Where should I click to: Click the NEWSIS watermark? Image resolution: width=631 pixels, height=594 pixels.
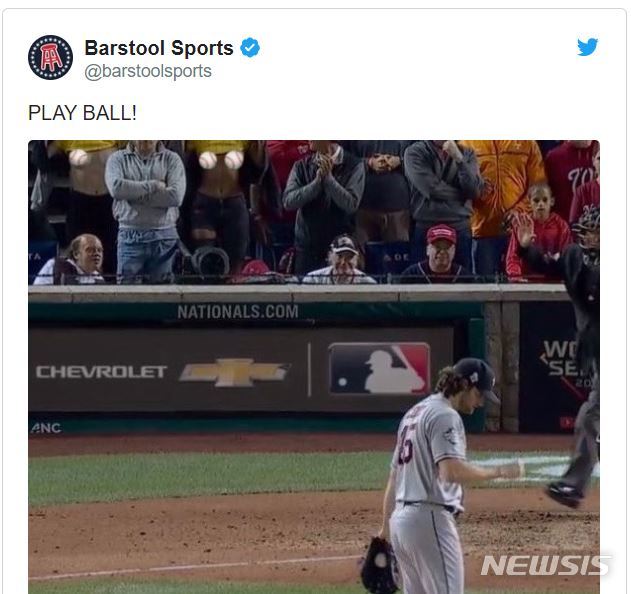click(546, 565)
